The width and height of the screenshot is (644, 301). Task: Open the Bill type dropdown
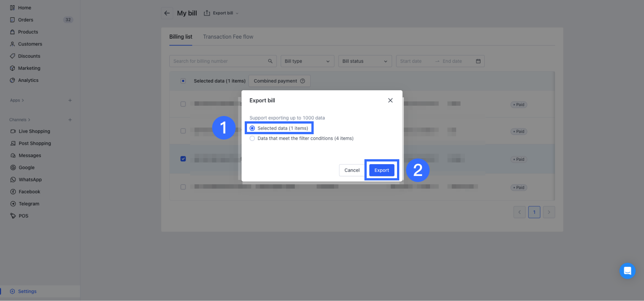tap(308, 61)
